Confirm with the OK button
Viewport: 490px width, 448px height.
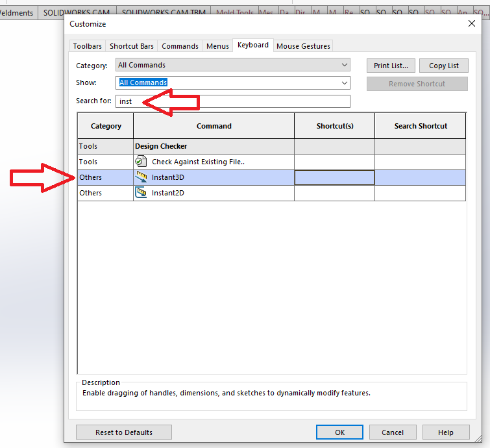pos(339,432)
